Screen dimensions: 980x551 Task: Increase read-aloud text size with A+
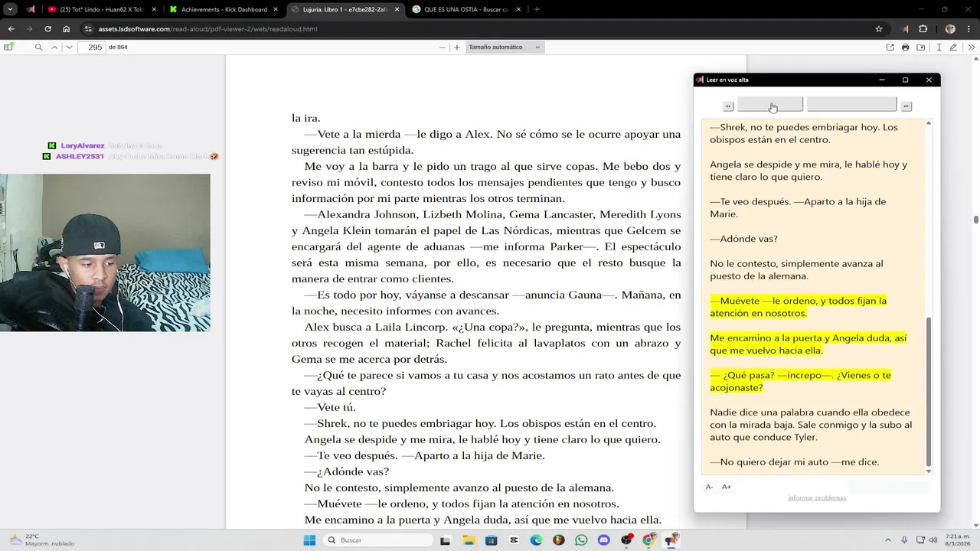(x=727, y=487)
